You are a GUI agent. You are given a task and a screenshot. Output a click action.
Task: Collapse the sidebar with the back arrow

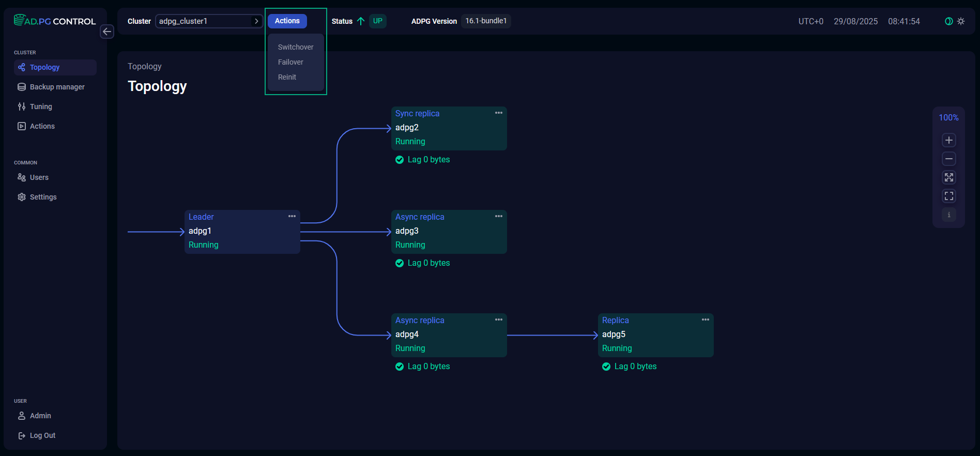point(107,32)
